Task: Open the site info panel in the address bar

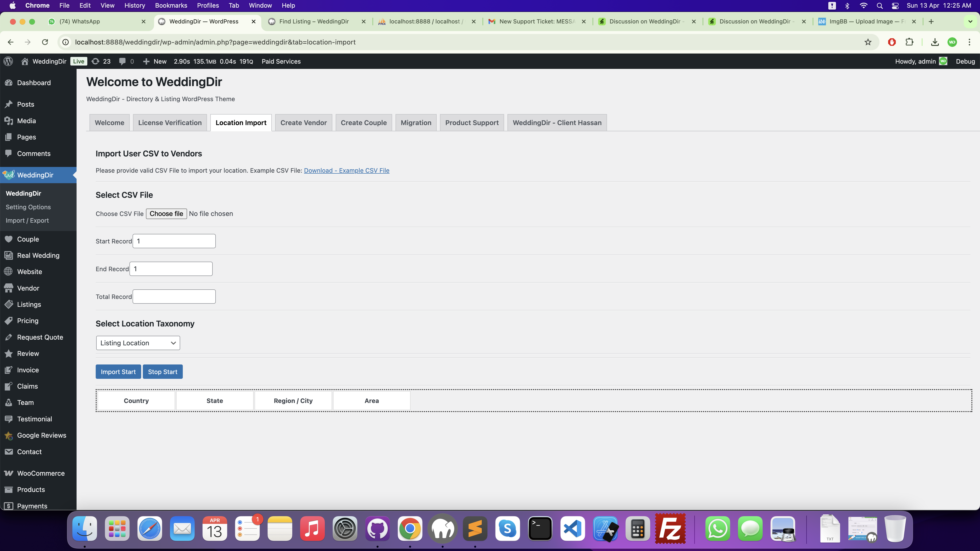Action: 65,42
